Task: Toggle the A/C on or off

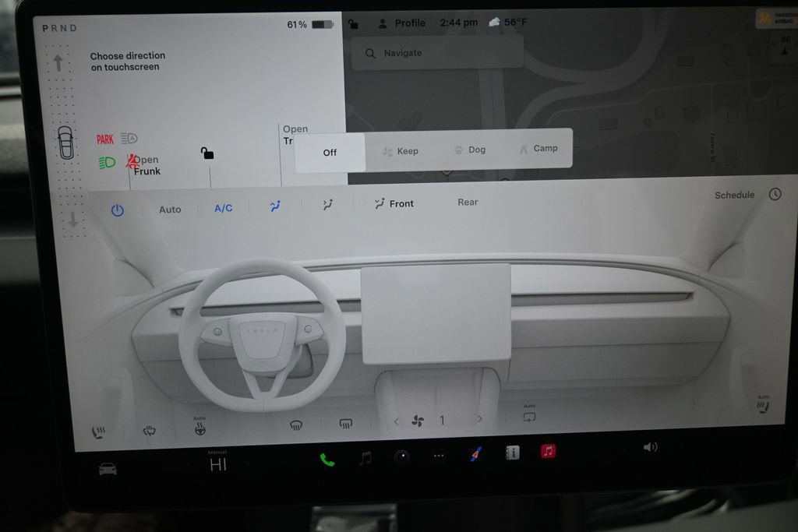Action: pyautogui.click(x=223, y=208)
